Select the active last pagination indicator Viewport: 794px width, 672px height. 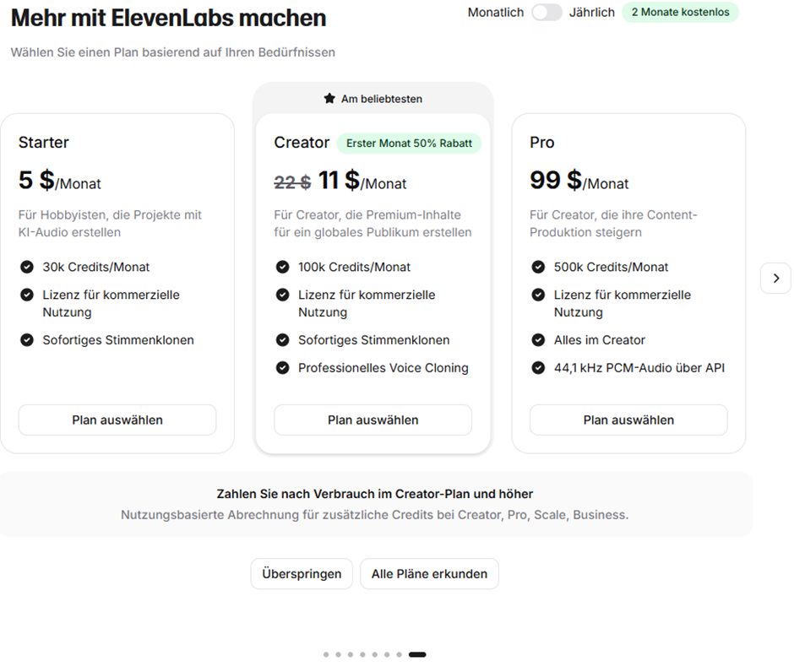417,654
